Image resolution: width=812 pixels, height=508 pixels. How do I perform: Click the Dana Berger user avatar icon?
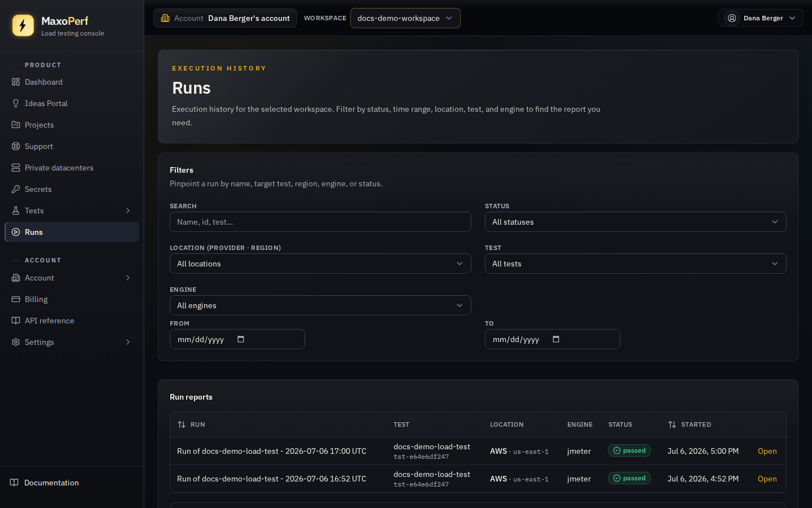pos(732,18)
